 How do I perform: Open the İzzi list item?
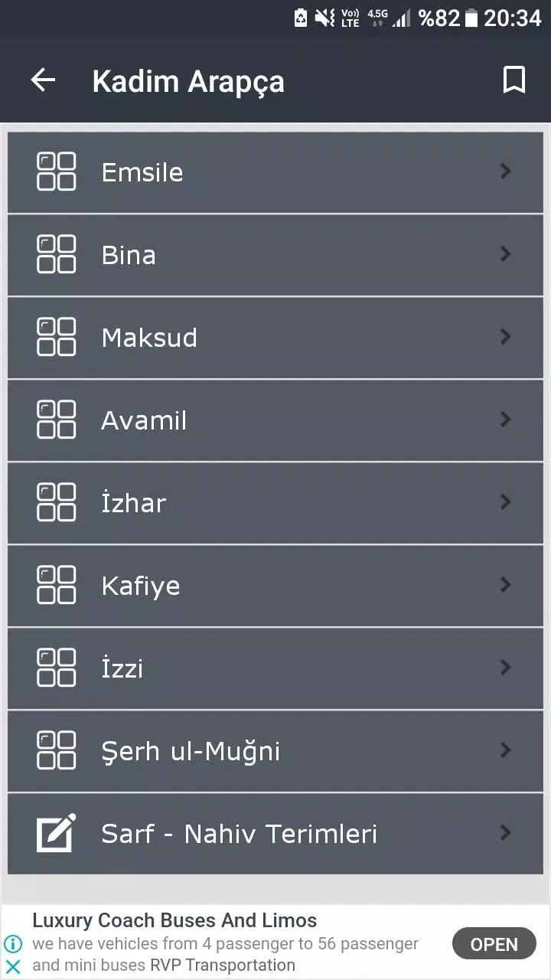tap(275, 668)
